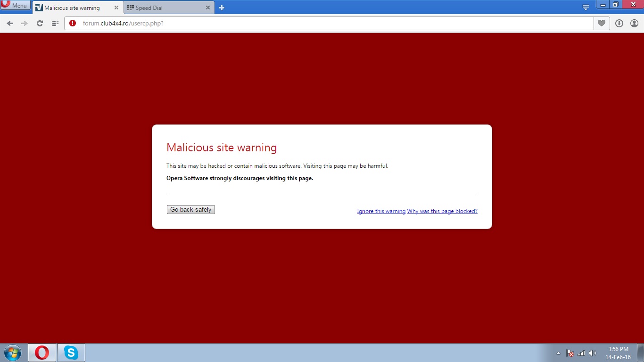Open Speed Dial grid icon in toolbar
This screenshot has height=362, width=644.
[55, 23]
